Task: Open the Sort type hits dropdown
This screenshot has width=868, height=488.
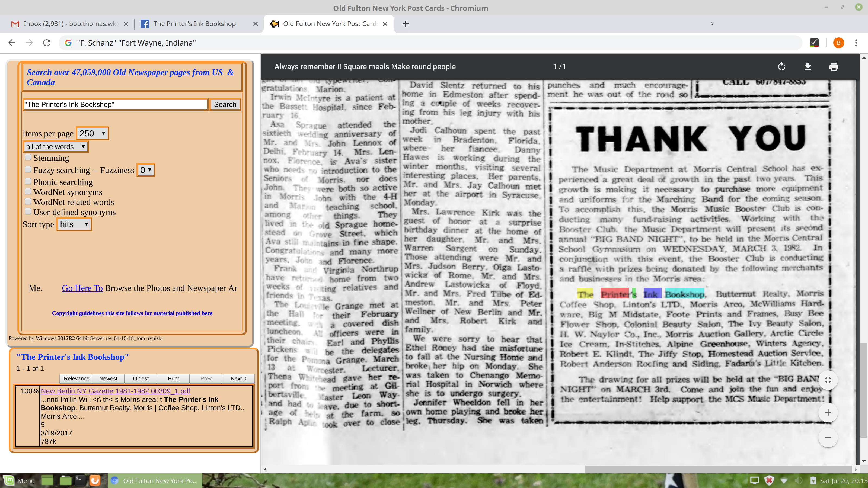Action: click(74, 224)
